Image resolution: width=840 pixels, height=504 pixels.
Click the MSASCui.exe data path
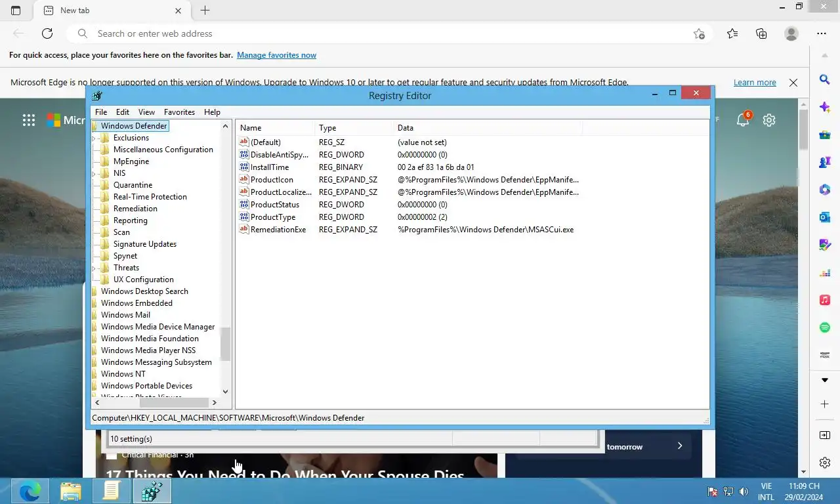click(x=486, y=229)
